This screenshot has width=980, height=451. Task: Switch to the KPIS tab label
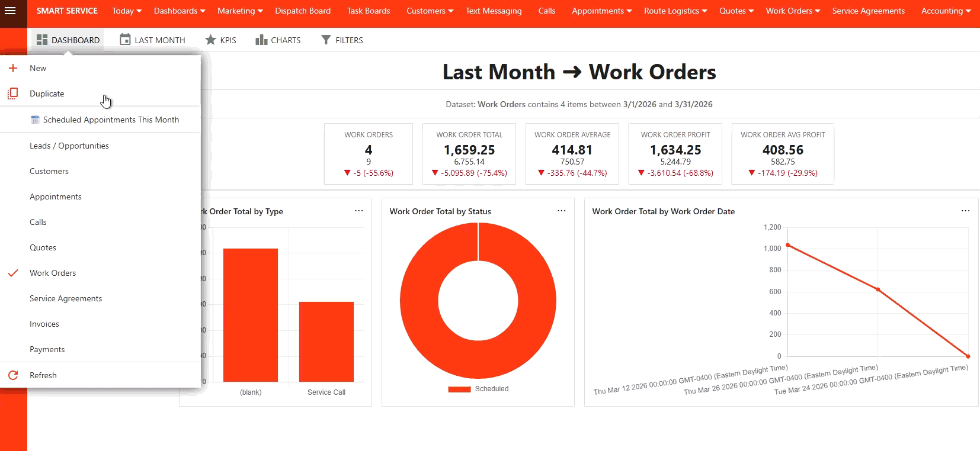coord(228,40)
